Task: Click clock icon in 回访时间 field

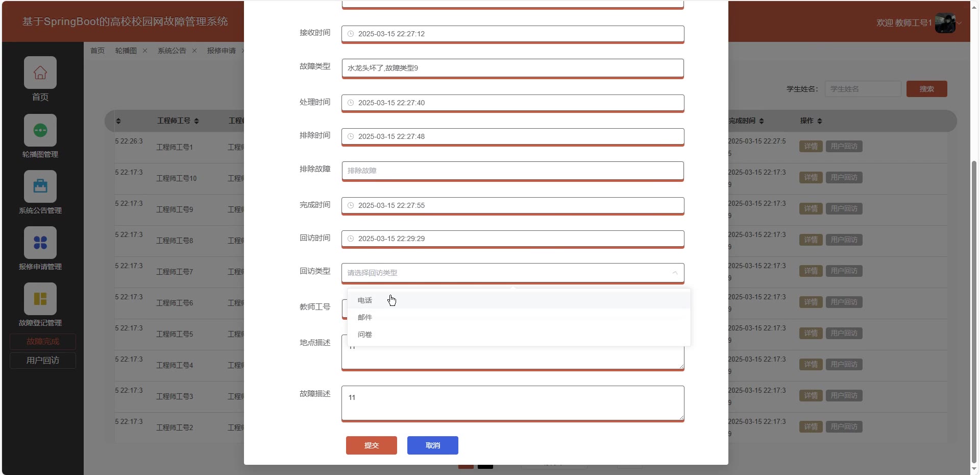Action: [351, 239]
